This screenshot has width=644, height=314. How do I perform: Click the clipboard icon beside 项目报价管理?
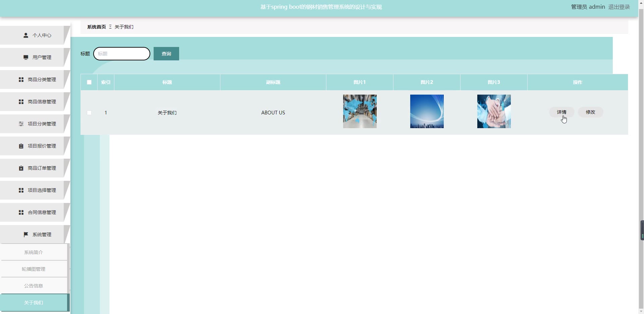click(x=21, y=146)
